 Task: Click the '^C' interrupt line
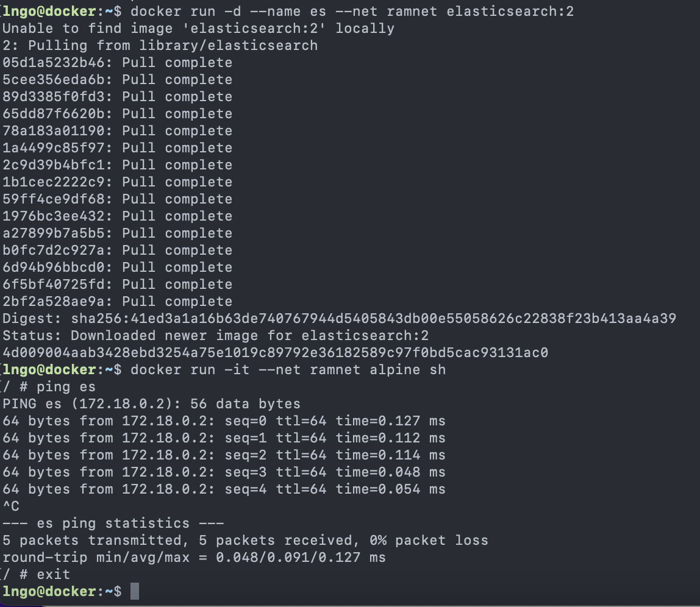pos(11,506)
